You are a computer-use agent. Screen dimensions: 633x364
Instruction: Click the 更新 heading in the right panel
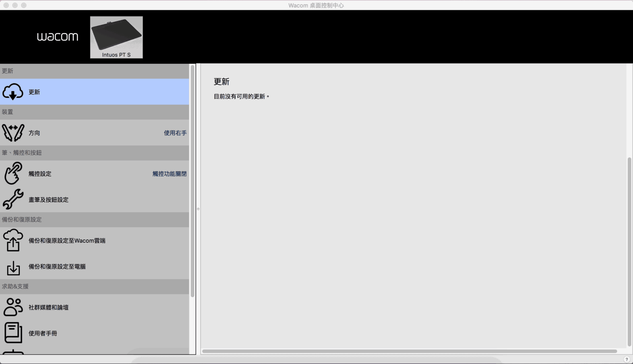tap(222, 81)
